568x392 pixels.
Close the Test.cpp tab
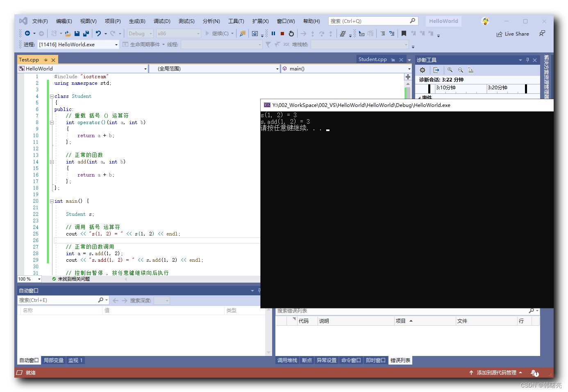point(53,60)
